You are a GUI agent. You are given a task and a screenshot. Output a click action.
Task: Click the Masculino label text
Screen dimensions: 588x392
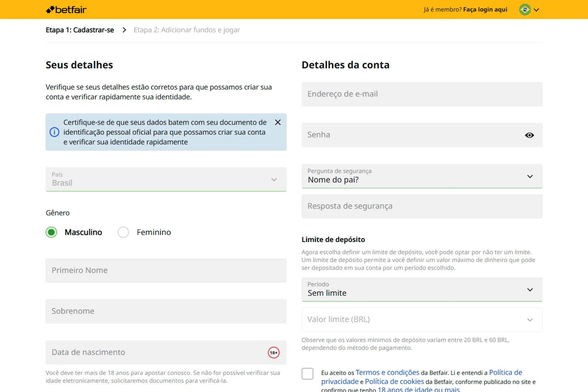(83, 232)
